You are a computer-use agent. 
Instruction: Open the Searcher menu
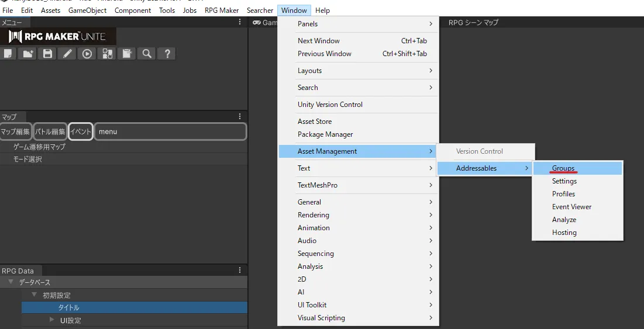[260, 11]
